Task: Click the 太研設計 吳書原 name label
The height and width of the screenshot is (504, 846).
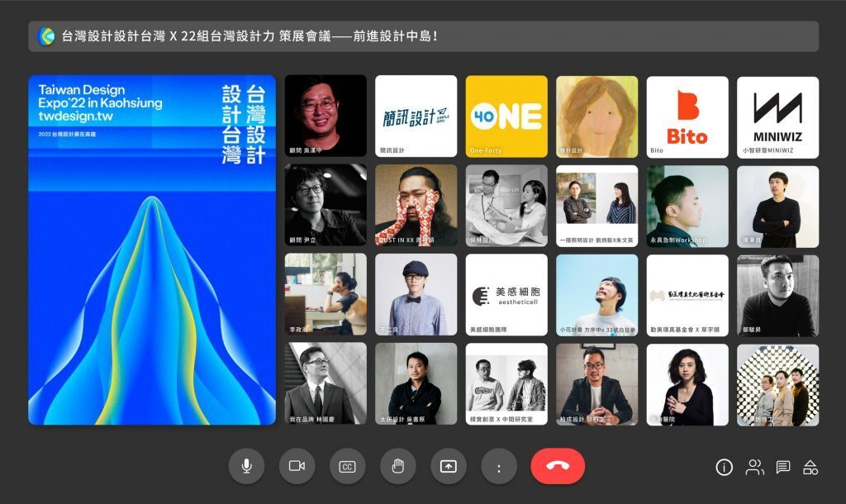Action: point(402,419)
